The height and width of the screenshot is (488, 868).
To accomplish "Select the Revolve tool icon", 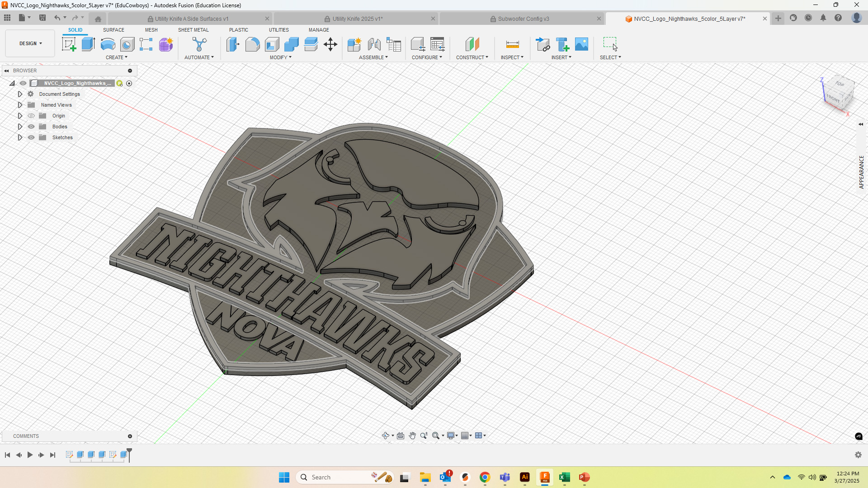I will 108,44.
